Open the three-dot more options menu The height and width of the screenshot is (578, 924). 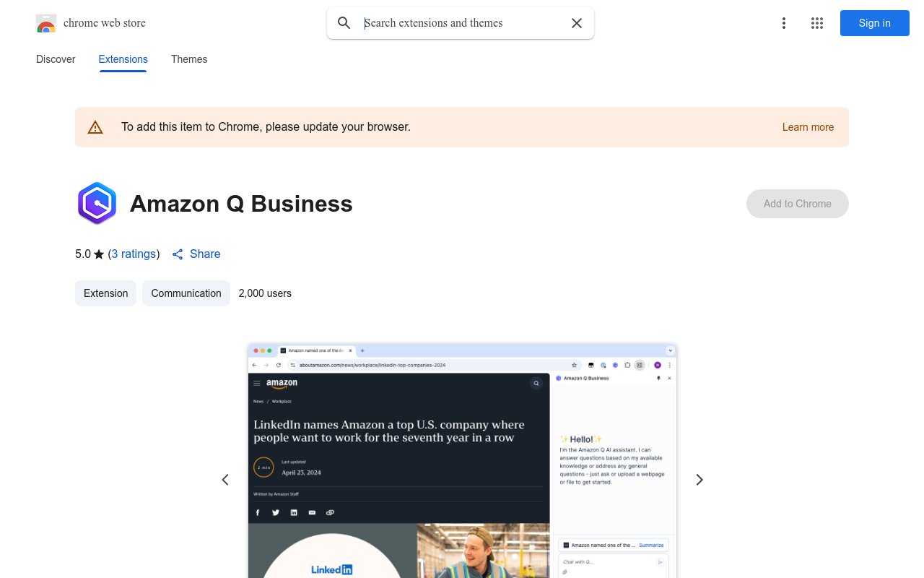pyautogui.click(x=783, y=23)
